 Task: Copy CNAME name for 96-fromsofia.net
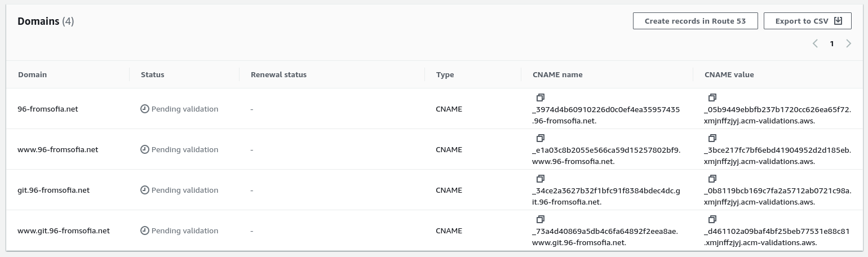[x=541, y=98]
